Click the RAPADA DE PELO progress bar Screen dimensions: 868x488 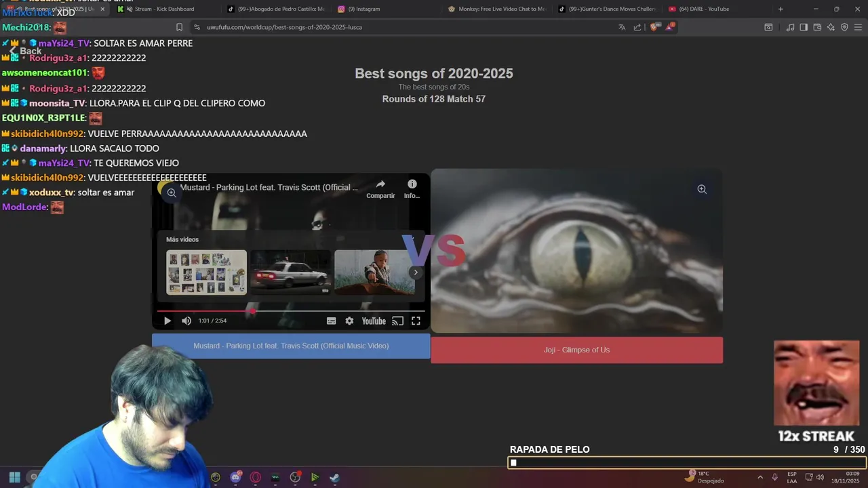pyautogui.click(x=686, y=463)
